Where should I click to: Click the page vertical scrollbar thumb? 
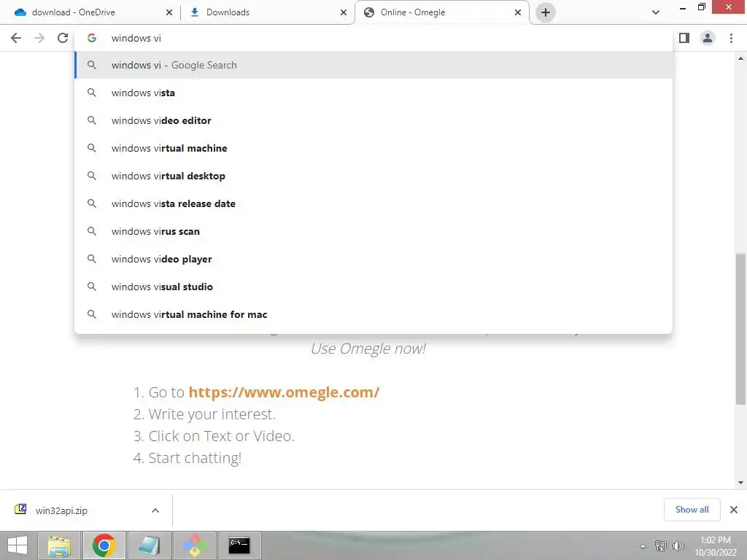[740, 329]
